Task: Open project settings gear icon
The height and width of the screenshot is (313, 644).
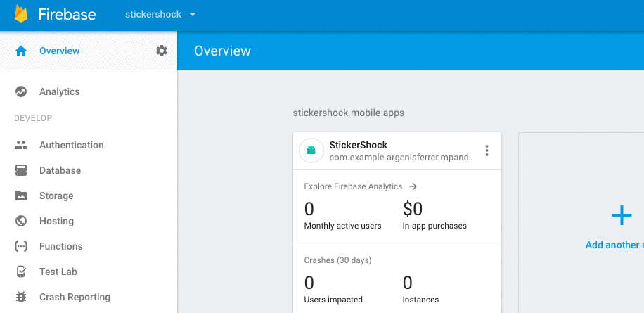Action: coord(162,51)
